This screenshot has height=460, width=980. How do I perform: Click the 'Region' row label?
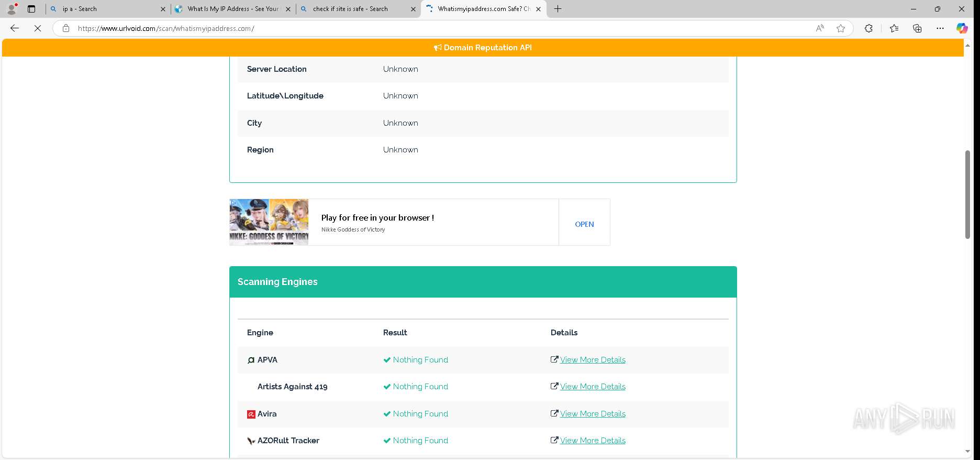point(260,150)
